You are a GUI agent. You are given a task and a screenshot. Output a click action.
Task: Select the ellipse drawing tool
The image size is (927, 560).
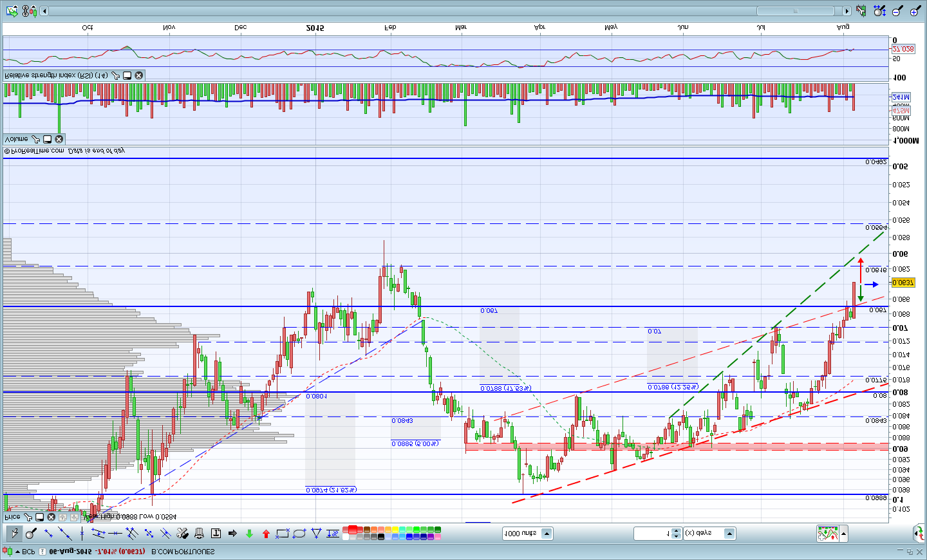click(299, 534)
